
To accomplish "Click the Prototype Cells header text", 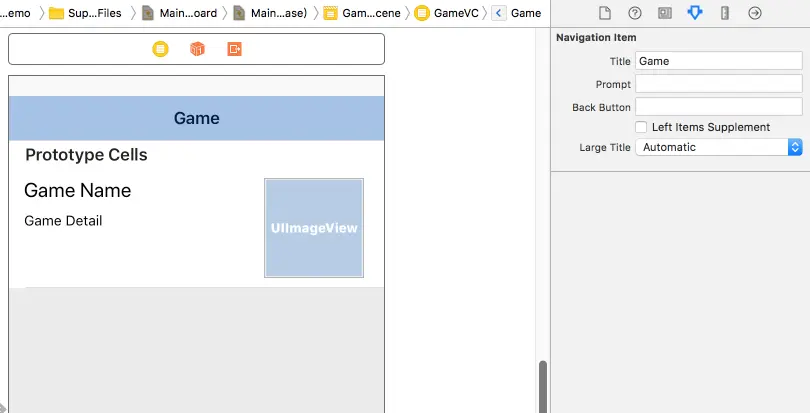I will pyautogui.click(x=86, y=155).
